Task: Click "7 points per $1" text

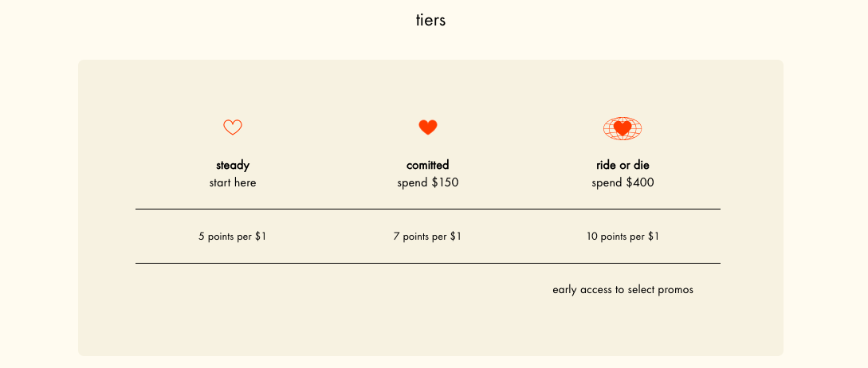Action: click(428, 237)
